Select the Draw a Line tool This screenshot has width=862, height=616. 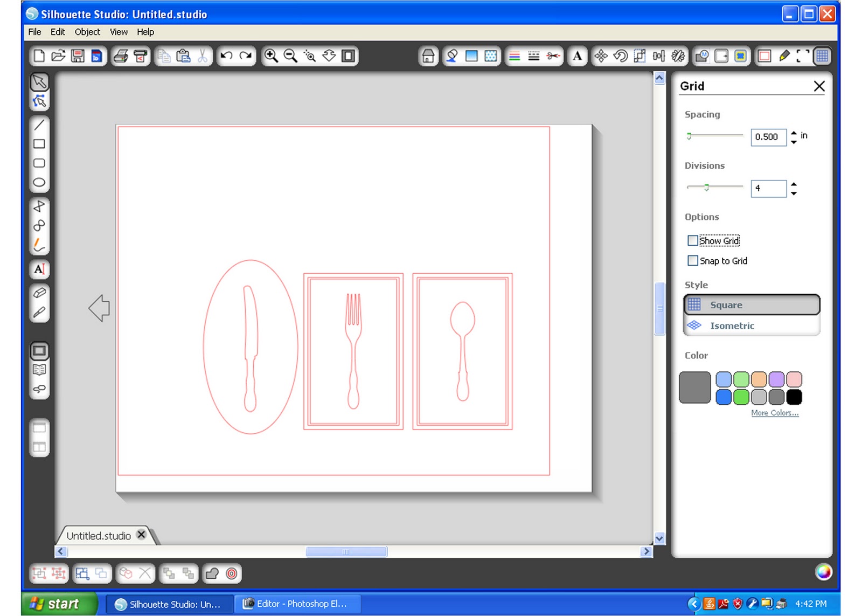(x=39, y=125)
